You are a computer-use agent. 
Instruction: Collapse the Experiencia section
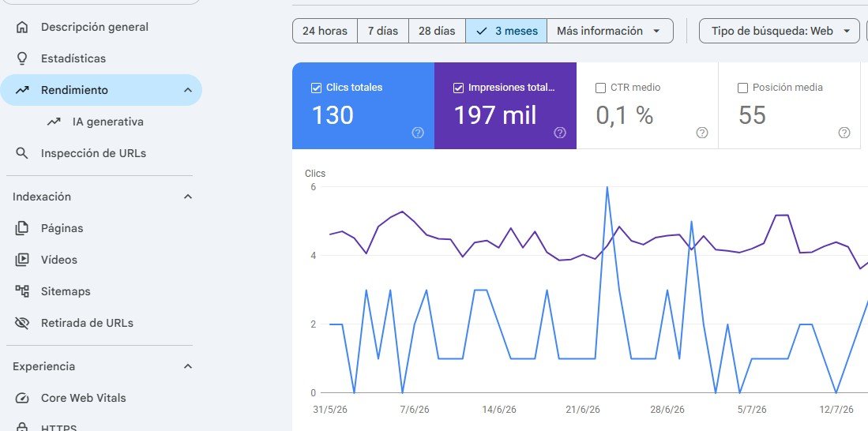coord(188,366)
